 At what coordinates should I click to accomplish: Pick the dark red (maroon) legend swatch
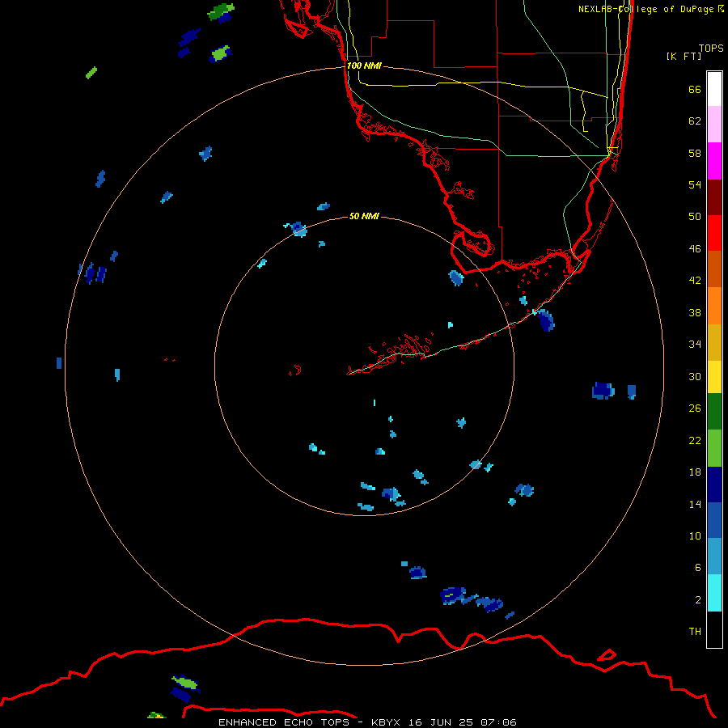[714, 197]
